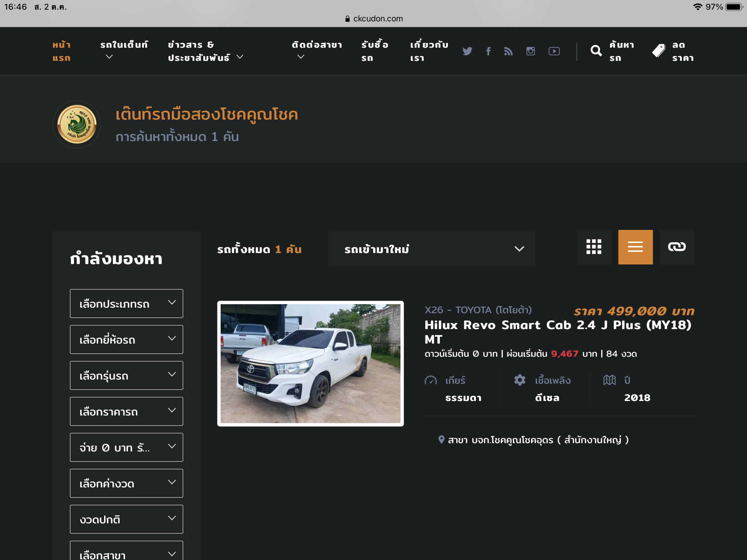Expand the เลือกประเภทรถ dropdown
The image size is (747, 560).
[126, 304]
